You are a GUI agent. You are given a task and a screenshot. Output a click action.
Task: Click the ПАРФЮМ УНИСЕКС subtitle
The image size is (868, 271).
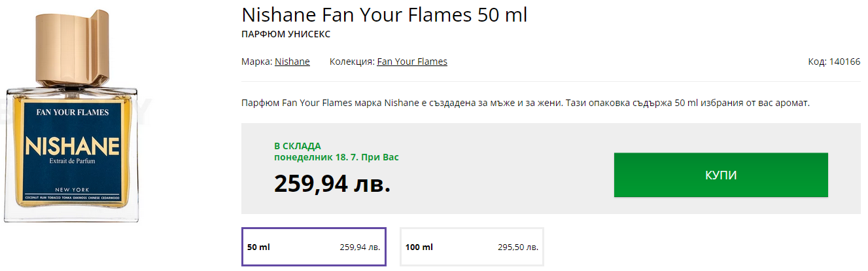(286, 34)
